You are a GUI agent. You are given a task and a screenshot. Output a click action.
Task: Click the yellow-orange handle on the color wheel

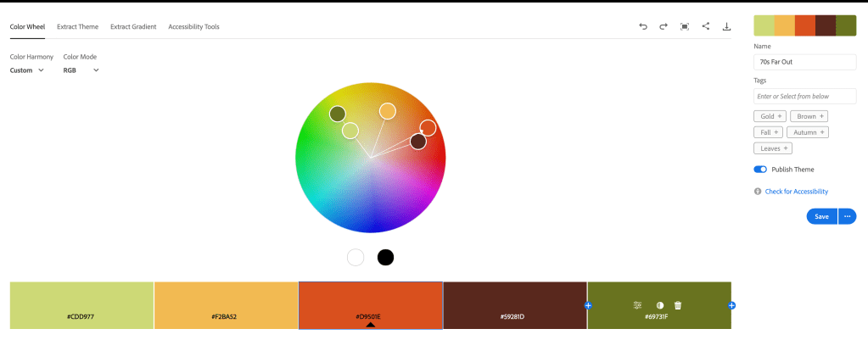point(388,111)
